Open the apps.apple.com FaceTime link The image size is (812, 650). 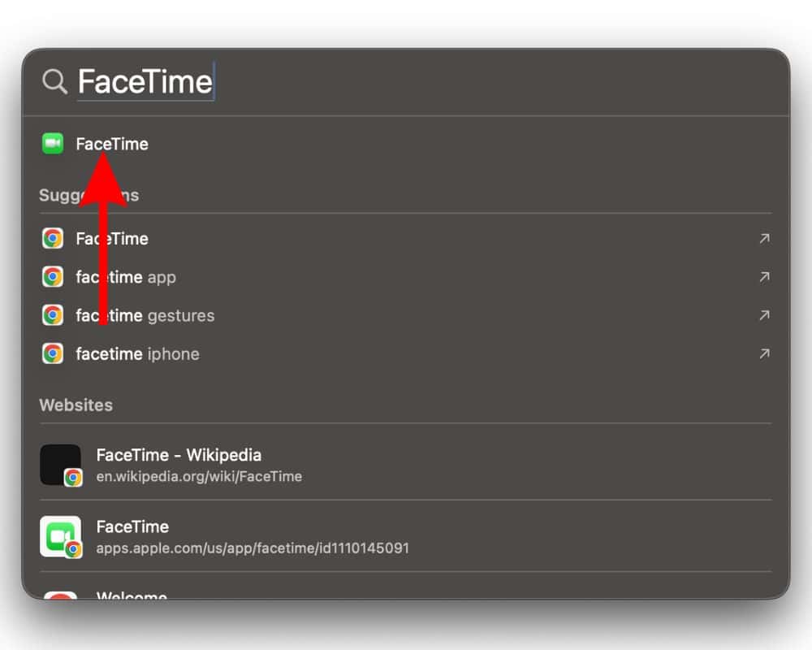point(253,548)
